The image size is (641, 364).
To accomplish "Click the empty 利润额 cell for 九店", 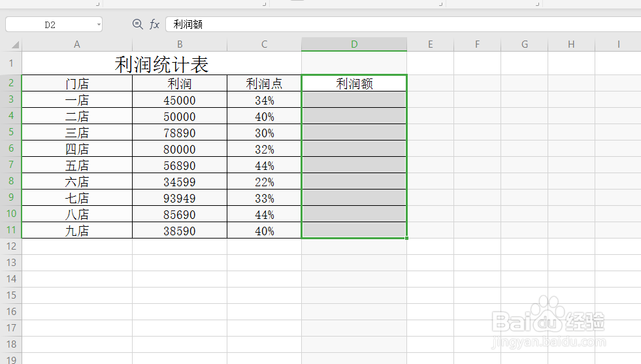I will pos(354,231).
